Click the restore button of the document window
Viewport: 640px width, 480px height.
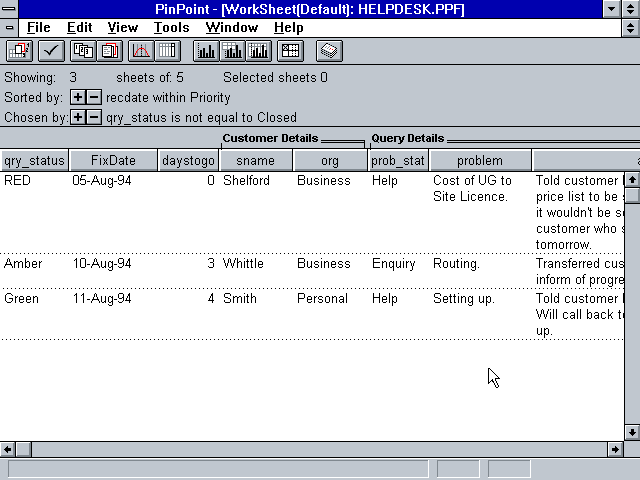(x=631, y=28)
